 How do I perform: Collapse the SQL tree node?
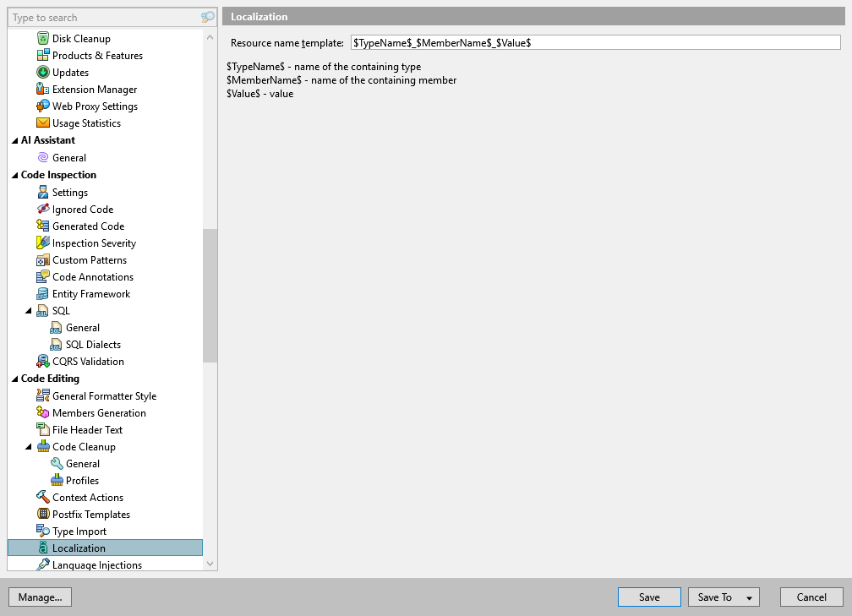click(x=28, y=310)
